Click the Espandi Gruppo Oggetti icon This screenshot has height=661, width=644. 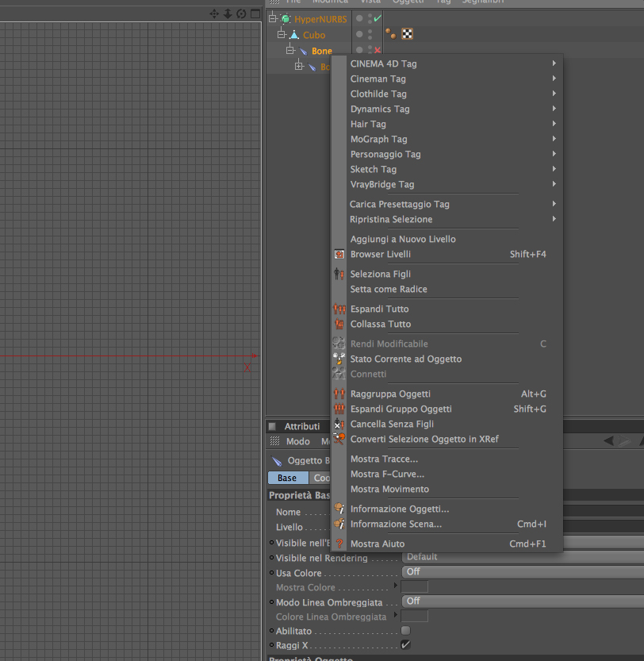[339, 409]
